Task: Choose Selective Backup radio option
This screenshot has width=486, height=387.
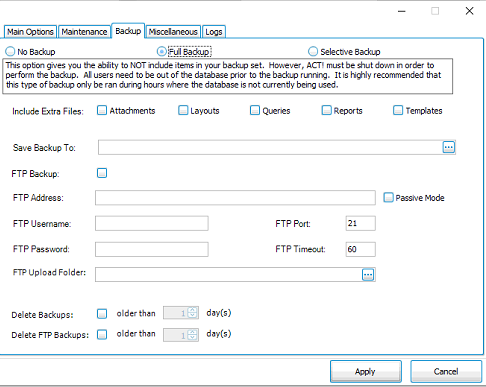Action: (x=313, y=51)
